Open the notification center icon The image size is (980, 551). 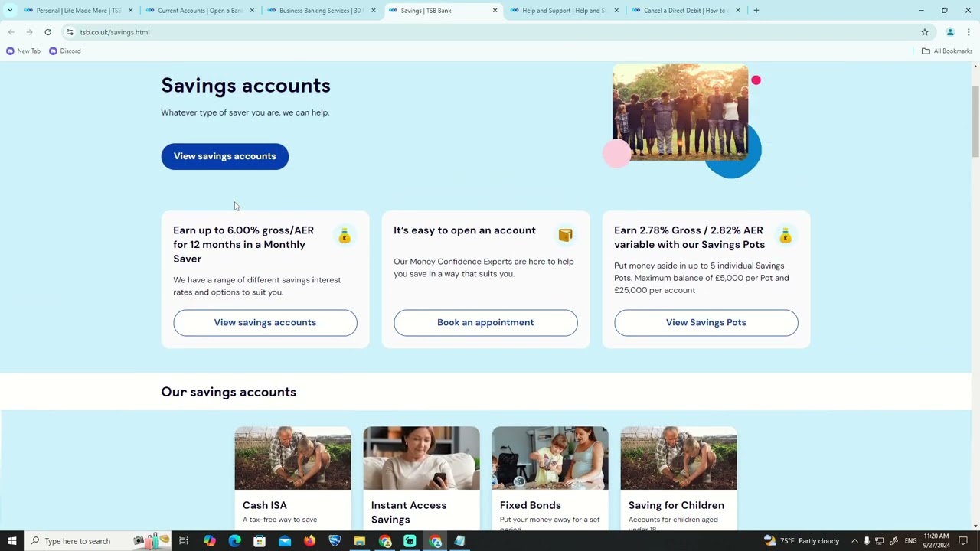(x=963, y=541)
